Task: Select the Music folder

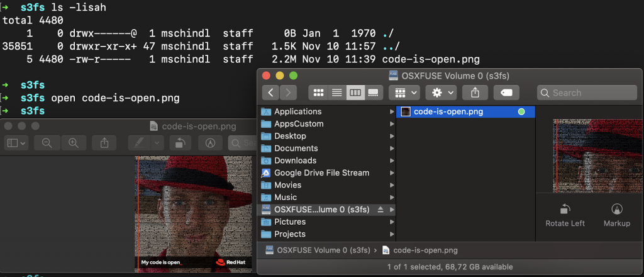Action: [x=326, y=197]
